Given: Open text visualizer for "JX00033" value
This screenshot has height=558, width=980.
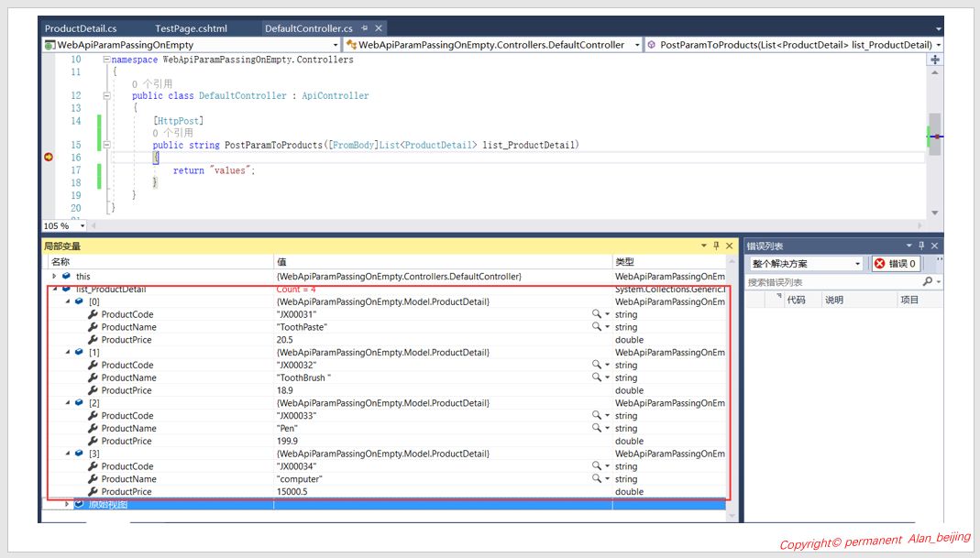Looking at the screenshot, I should (597, 415).
